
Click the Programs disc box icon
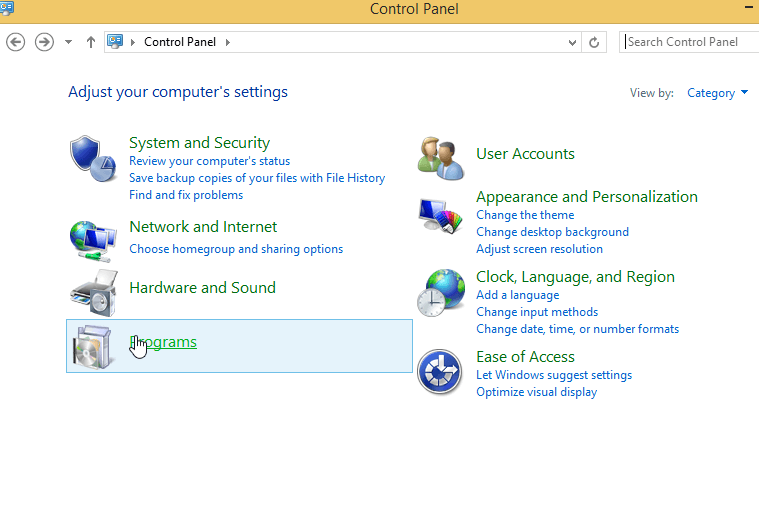[93, 347]
